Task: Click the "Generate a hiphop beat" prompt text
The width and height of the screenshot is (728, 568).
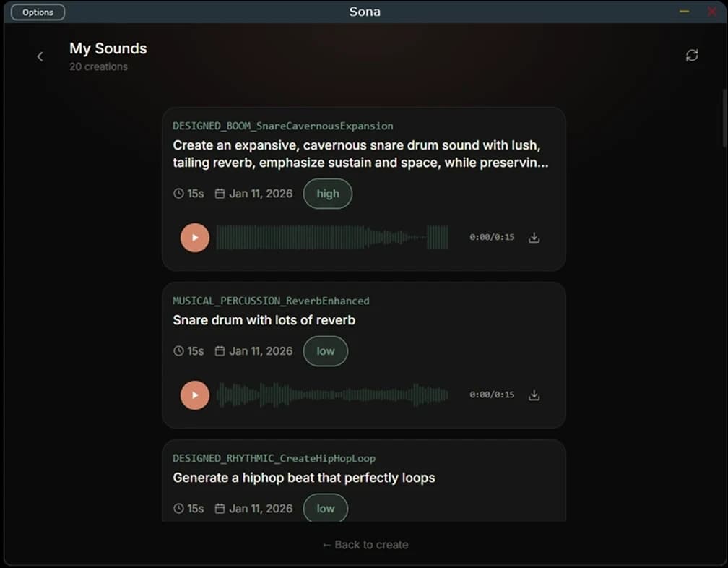Action: point(304,478)
